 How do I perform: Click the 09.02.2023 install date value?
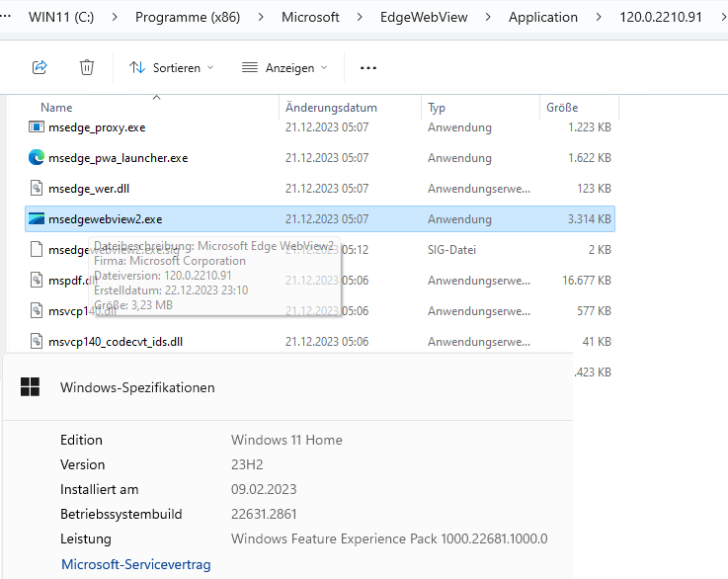coord(264,489)
